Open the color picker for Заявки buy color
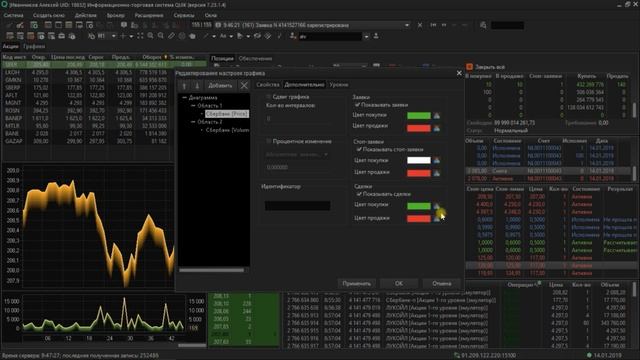Image resolution: width=640 pixels, height=360 pixels. click(437, 116)
